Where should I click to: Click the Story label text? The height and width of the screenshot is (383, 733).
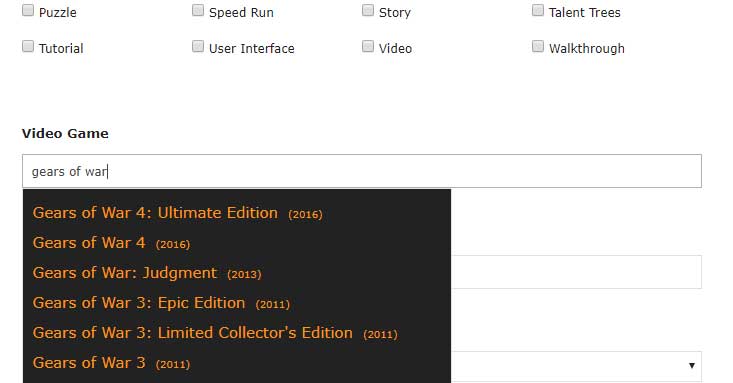tap(395, 13)
